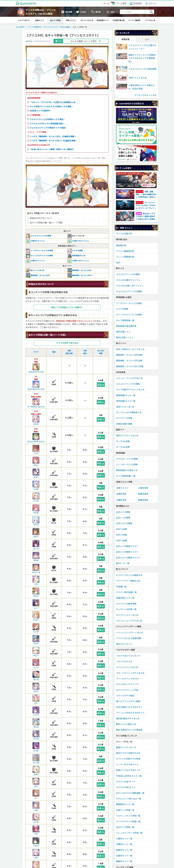Image resolution: width=174 pixels, height=868 pixels.
Task: Click the 専用装備1まとめ icon
Action: [x=70, y=256]
